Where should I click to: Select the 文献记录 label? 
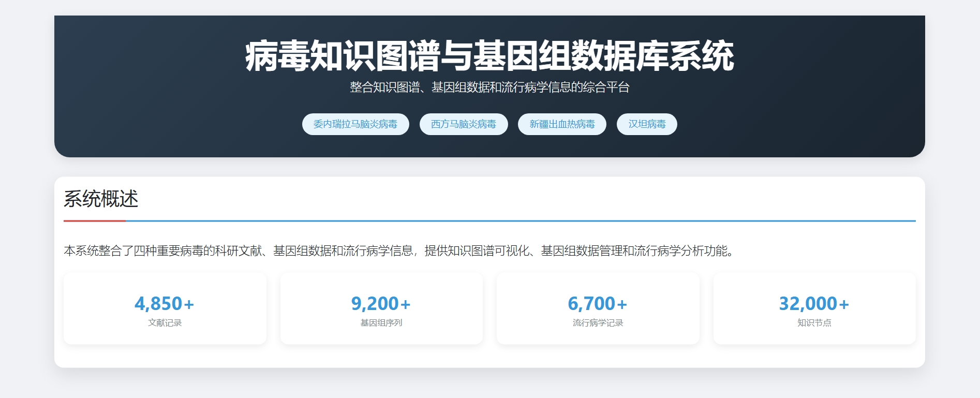click(x=165, y=323)
